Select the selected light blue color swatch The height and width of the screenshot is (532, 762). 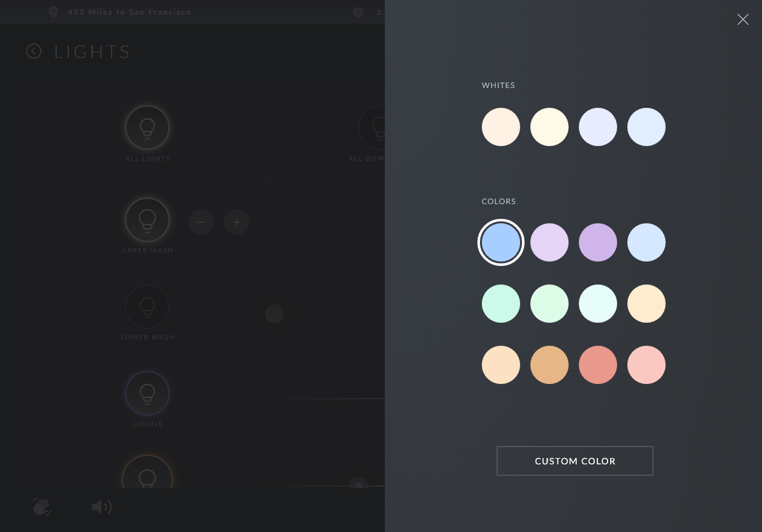tap(501, 242)
